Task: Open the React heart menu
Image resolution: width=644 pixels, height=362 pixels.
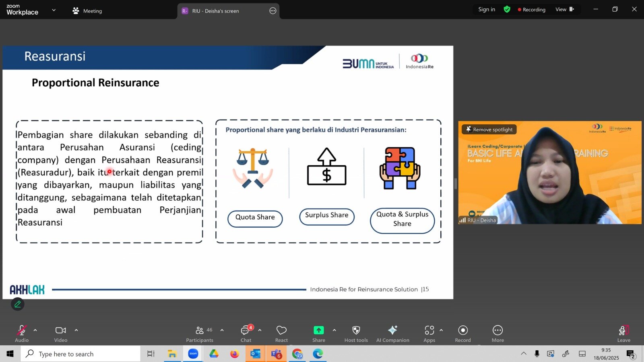Action: [281, 333]
